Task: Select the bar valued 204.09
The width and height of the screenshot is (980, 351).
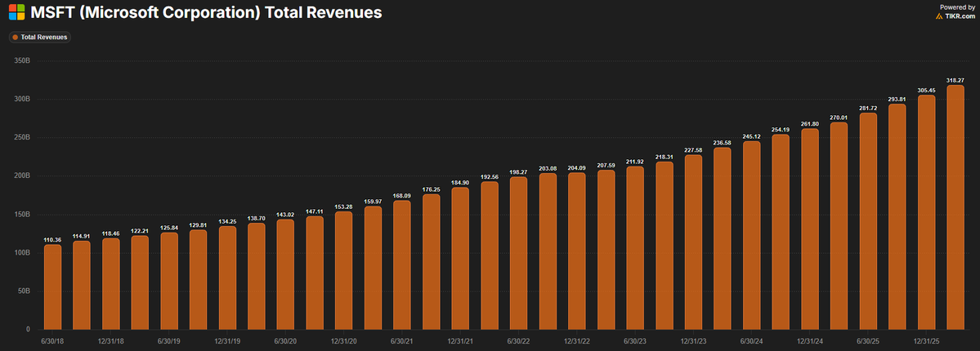Action: (x=577, y=251)
